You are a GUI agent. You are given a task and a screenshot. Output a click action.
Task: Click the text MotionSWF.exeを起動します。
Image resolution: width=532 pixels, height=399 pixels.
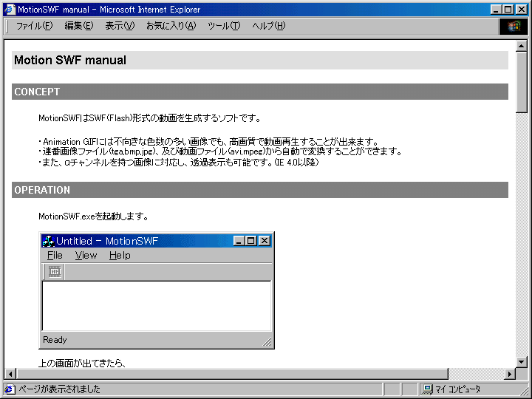tap(93, 216)
